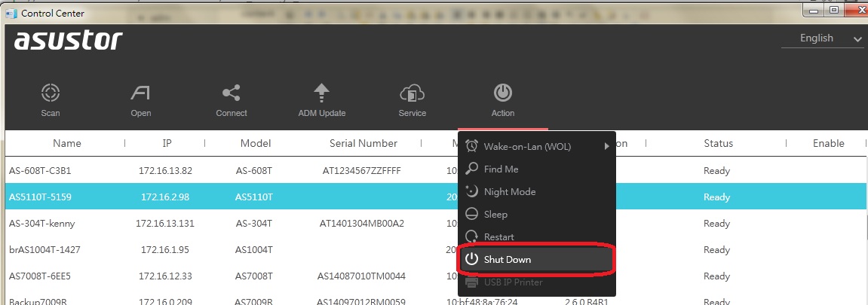Click the Open toolbar icon

pyautogui.click(x=140, y=93)
